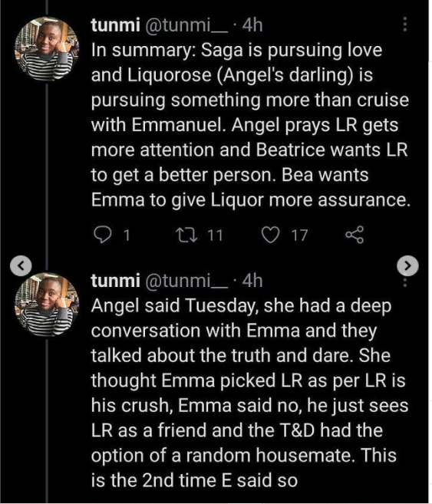The height and width of the screenshot is (504, 432).
Task: Open tunmi's avatar on second tweet
Action: pyautogui.click(x=47, y=304)
